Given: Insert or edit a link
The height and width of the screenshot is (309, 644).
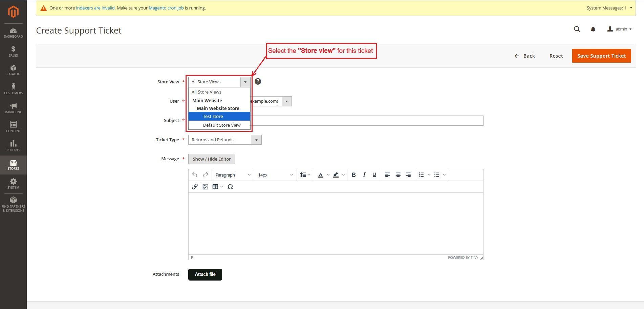Looking at the screenshot, I should [195, 187].
